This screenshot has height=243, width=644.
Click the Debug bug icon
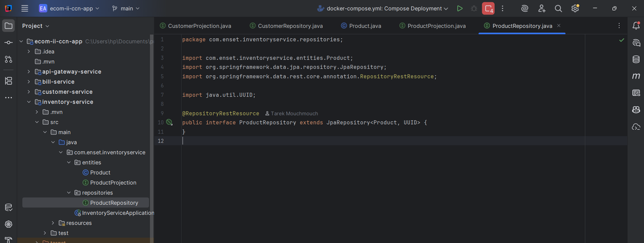coord(474,9)
